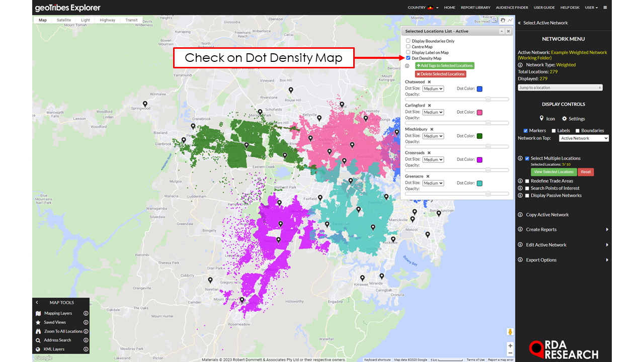Switch to Transit map tab
644x362 pixels.
(x=131, y=20)
